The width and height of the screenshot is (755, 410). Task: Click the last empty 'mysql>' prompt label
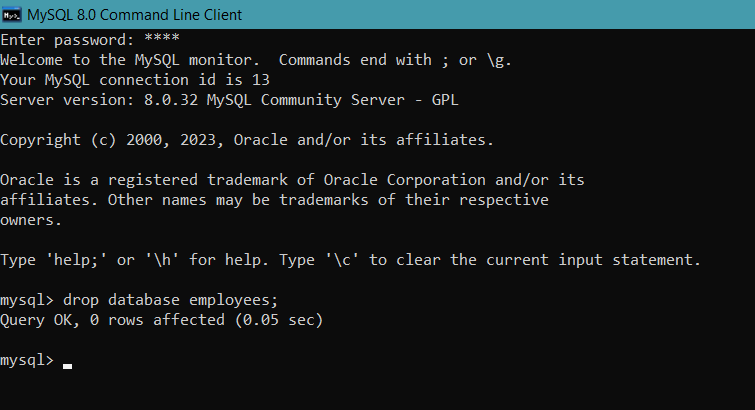[x=27, y=360]
